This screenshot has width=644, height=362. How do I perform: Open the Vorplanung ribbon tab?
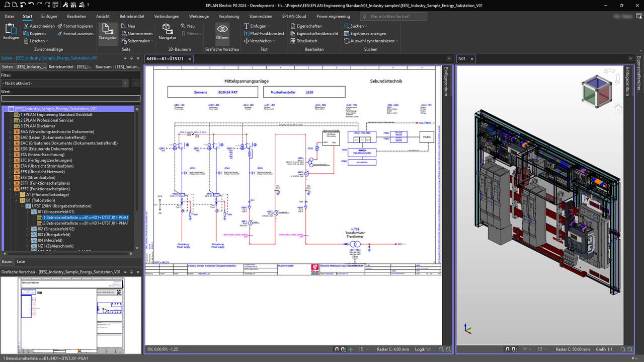point(229,16)
